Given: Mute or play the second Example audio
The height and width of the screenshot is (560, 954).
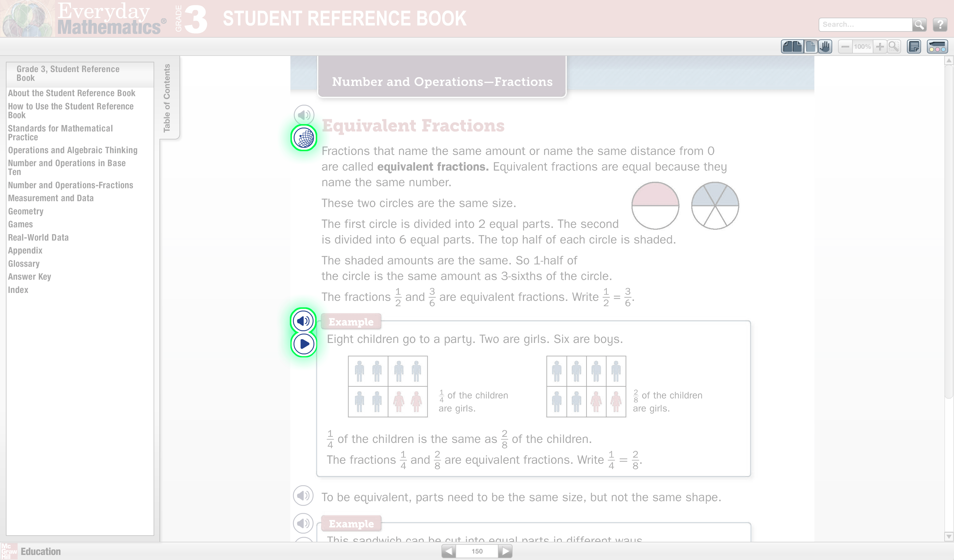Looking at the screenshot, I should [303, 523].
